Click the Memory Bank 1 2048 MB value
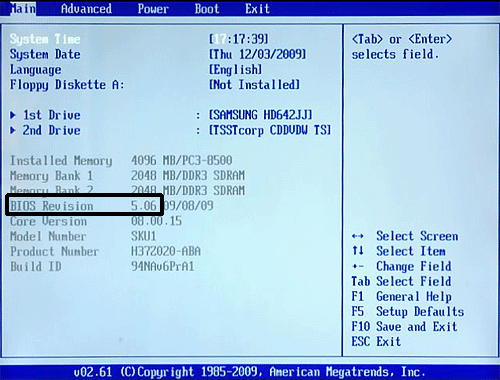 (188, 176)
